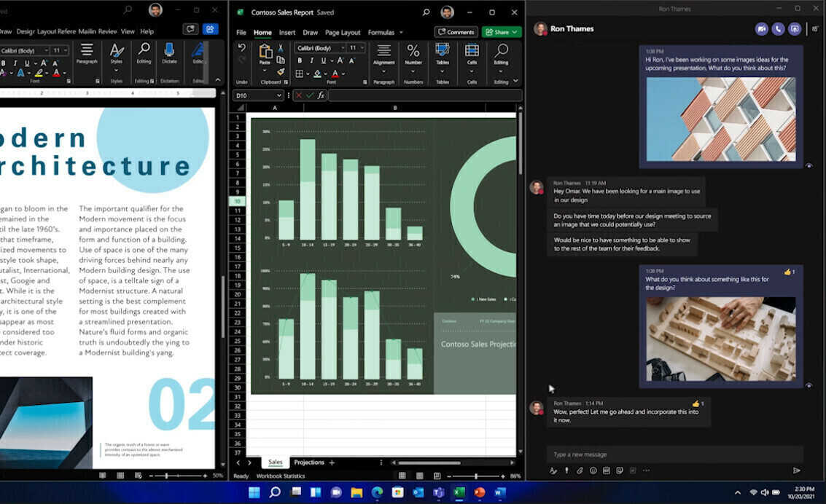826x504 pixels.
Task: Switch to the Projections sheet tab
Action: click(309, 462)
